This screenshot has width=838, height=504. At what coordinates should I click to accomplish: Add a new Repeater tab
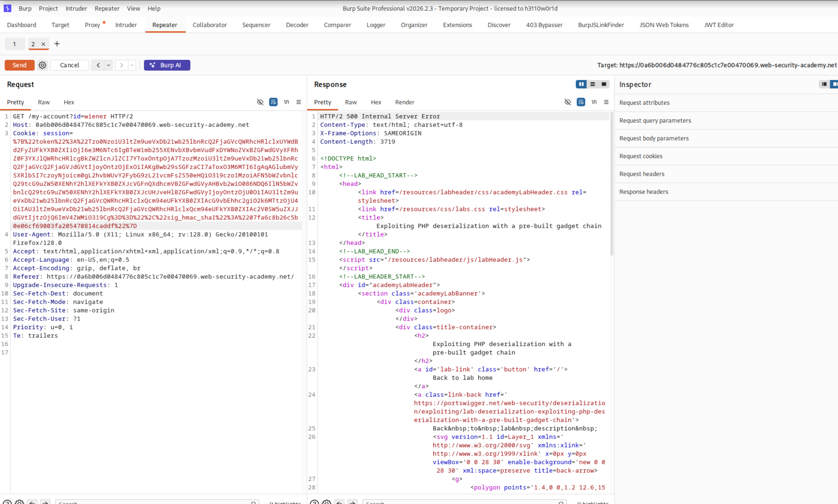point(57,44)
